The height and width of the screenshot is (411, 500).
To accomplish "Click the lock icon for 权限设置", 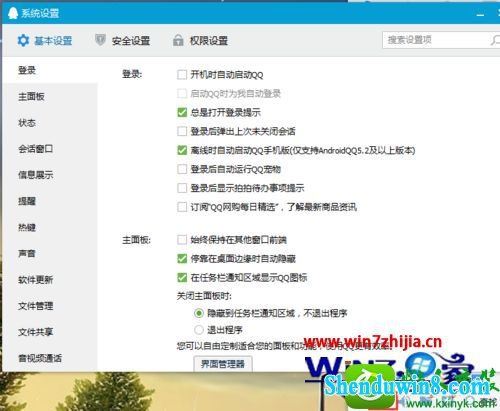I will pyautogui.click(x=178, y=40).
